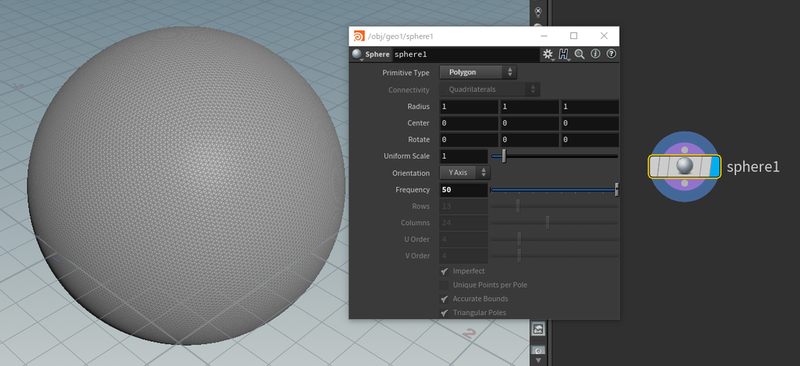
Task: Click the sphere geometry in the viewport
Action: pos(186,185)
